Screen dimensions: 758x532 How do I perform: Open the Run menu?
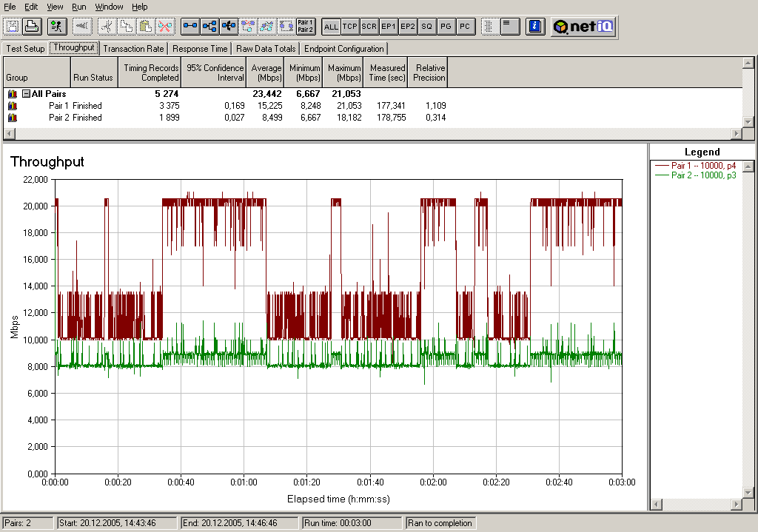point(79,7)
